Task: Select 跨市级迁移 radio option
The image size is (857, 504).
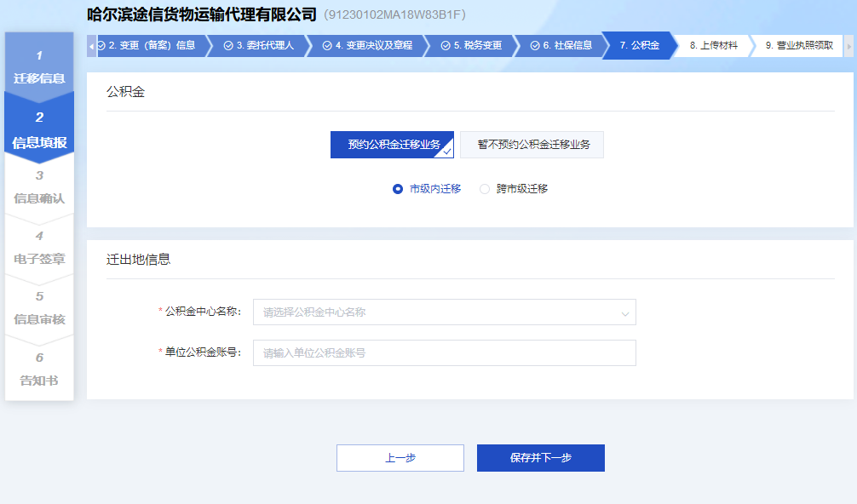Action: pyautogui.click(x=485, y=189)
